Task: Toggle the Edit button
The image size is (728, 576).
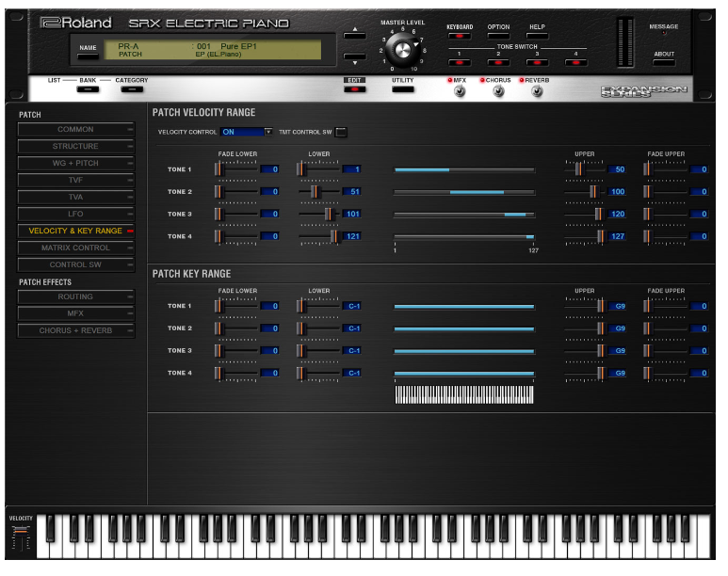Action: coord(355,88)
